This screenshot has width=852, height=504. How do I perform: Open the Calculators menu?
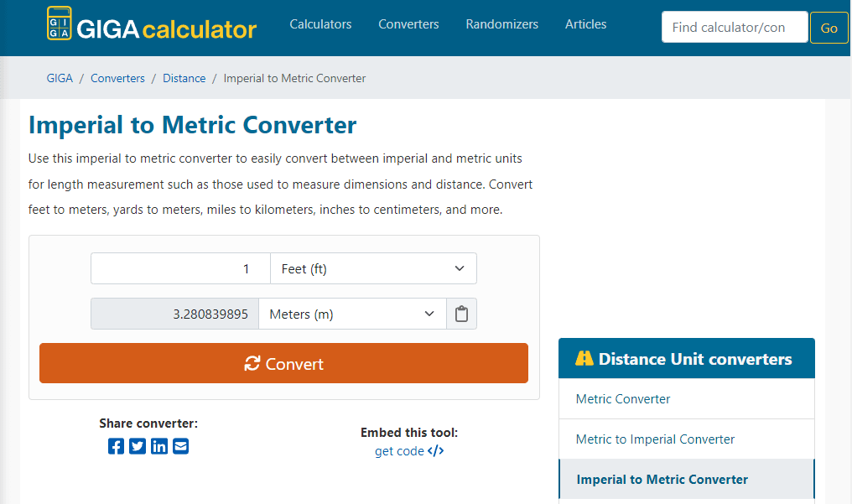coord(320,24)
